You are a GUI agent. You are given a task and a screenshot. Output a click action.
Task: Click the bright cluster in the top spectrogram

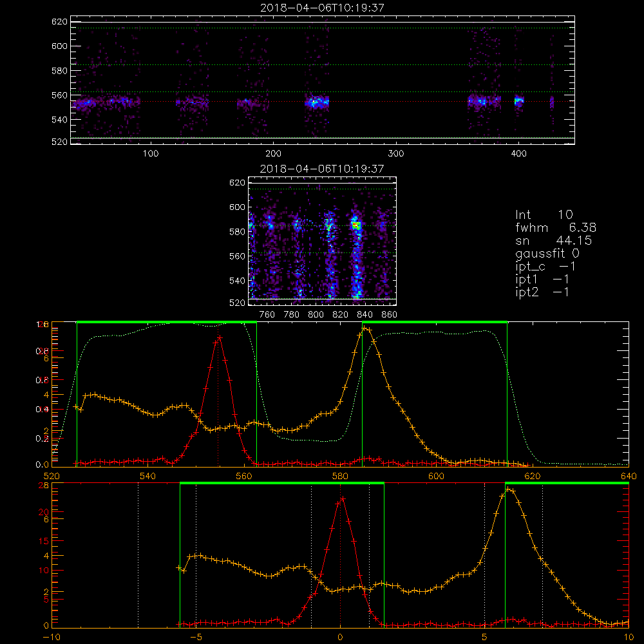pyautogui.click(x=317, y=102)
